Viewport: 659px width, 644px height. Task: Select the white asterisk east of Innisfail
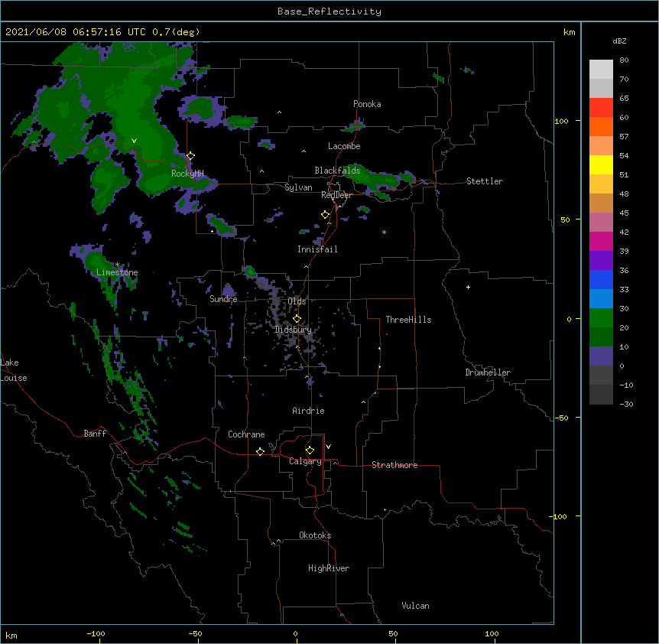384,232
